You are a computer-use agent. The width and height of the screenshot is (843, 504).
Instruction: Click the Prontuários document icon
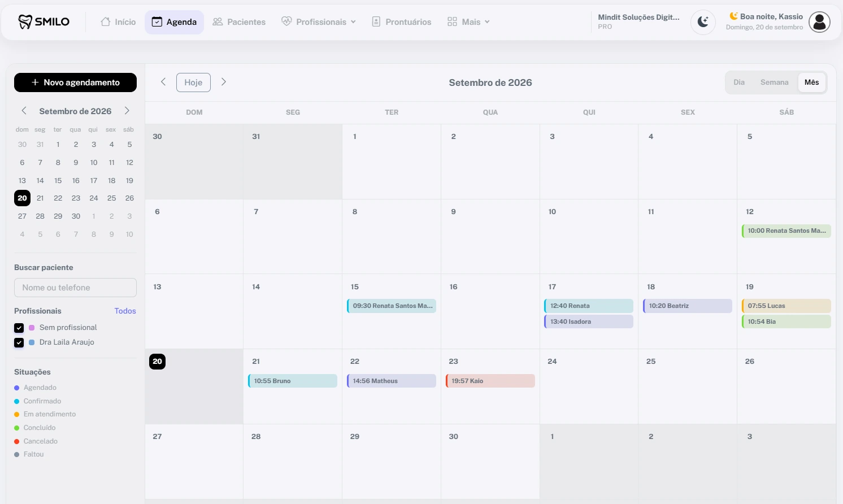click(376, 21)
